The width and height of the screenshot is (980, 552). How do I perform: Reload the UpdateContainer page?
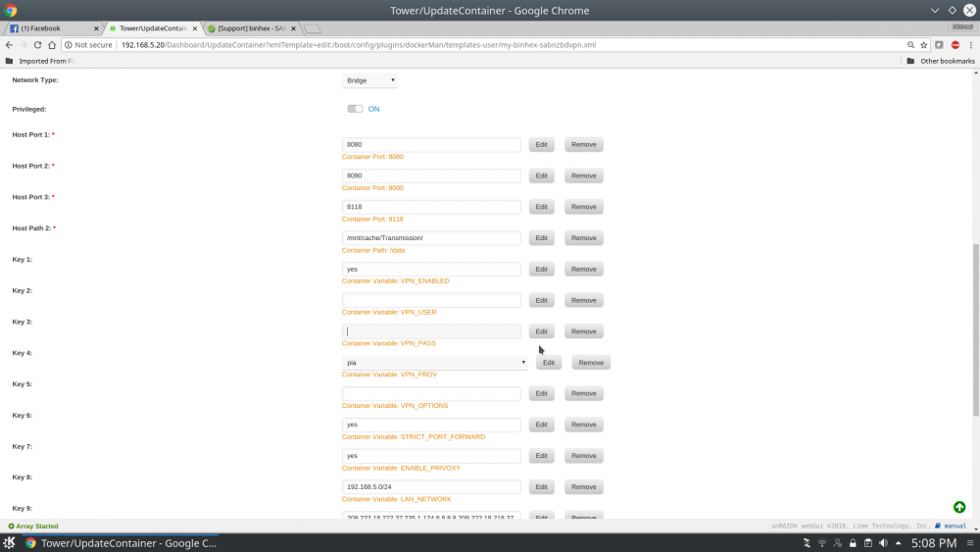tap(37, 45)
